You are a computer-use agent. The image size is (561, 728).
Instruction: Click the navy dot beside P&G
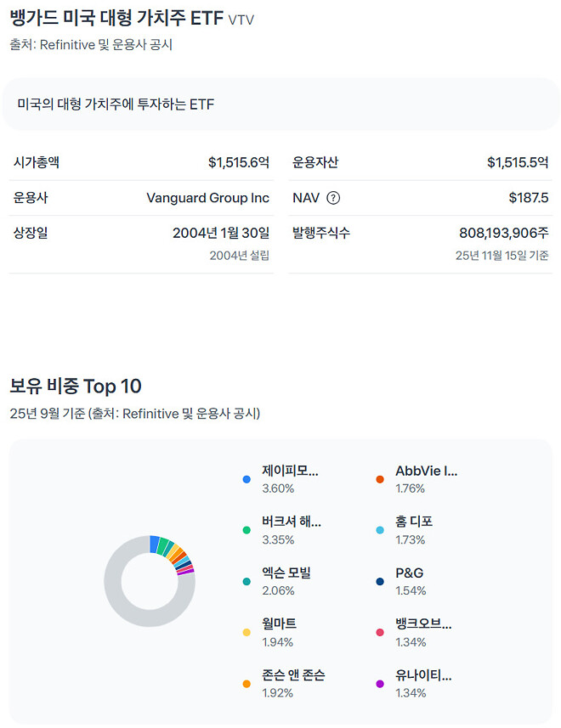pyautogui.click(x=380, y=582)
